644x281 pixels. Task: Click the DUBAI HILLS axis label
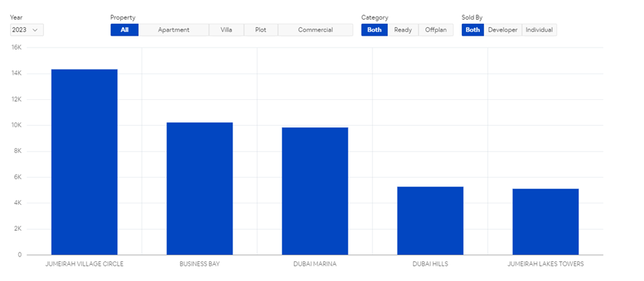pos(430,264)
